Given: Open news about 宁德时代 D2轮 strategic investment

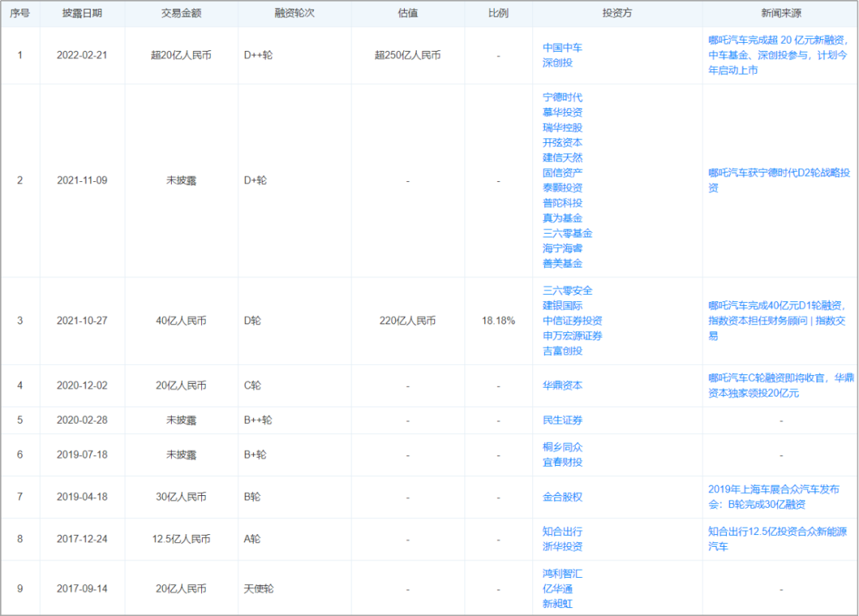Looking at the screenshot, I should [779, 180].
